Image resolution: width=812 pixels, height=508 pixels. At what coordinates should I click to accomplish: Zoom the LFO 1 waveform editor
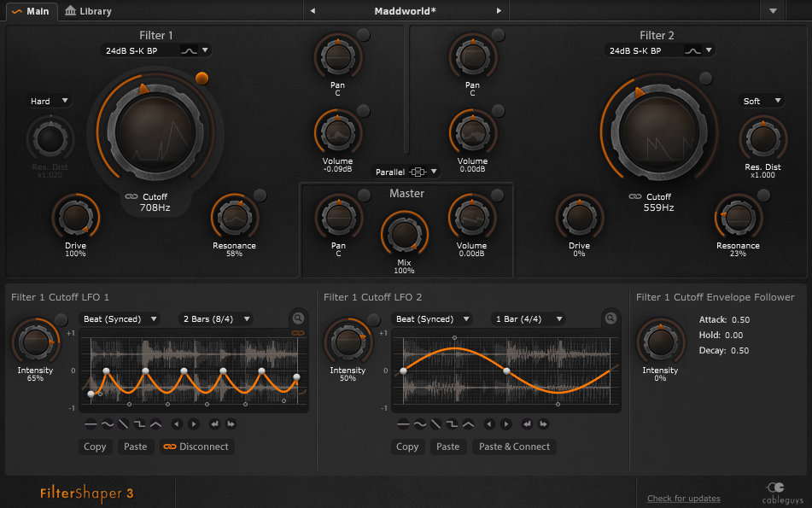pos(298,318)
